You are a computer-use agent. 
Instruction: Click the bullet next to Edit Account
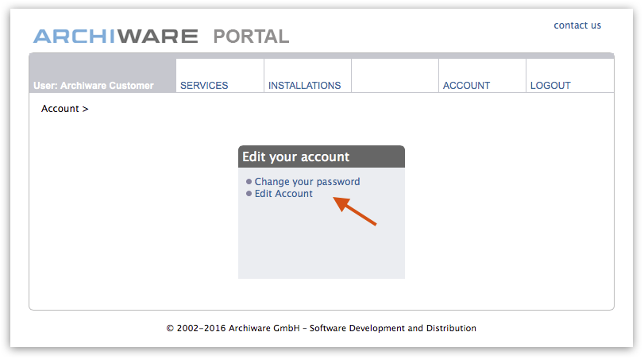249,194
